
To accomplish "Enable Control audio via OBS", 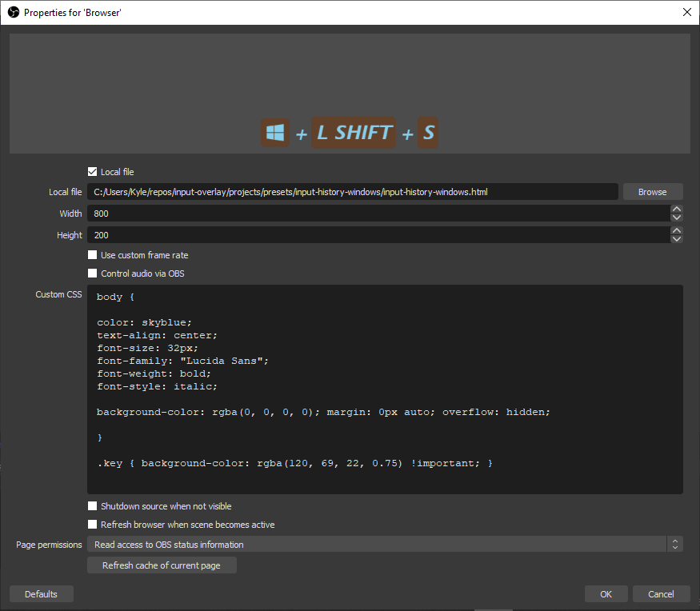I will (92, 273).
